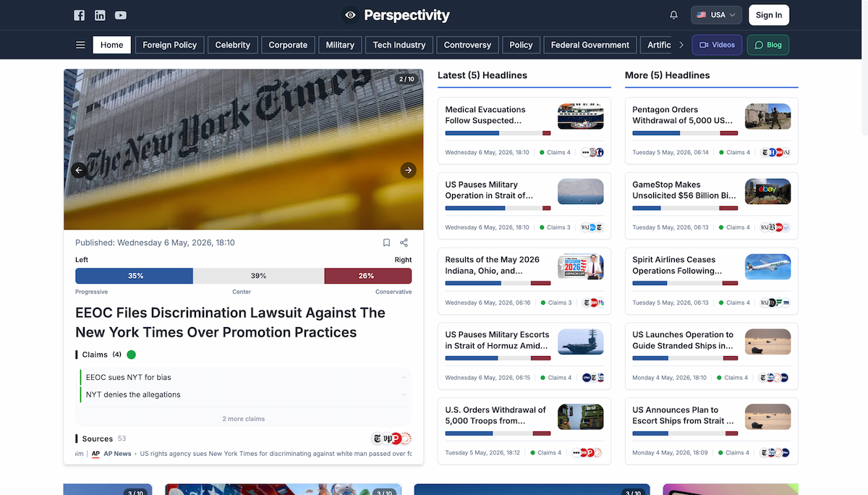The height and width of the screenshot is (495, 868).
Task: Click the Perspectivity eye logo
Action: click(x=351, y=15)
